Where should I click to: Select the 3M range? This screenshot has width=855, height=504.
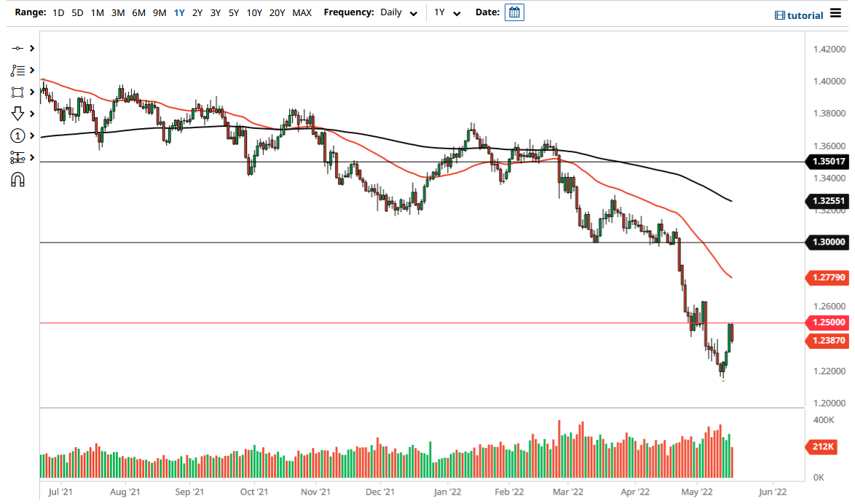pyautogui.click(x=118, y=12)
